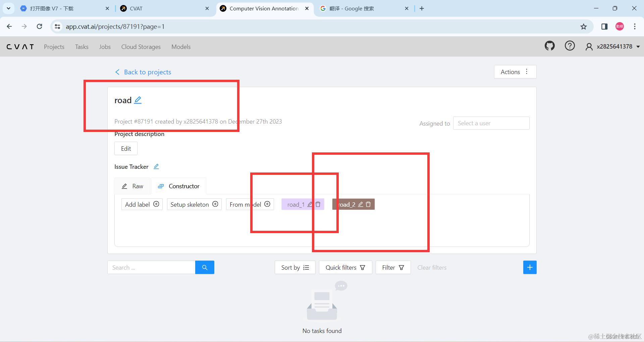Click the Edit description button

(126, 148)
